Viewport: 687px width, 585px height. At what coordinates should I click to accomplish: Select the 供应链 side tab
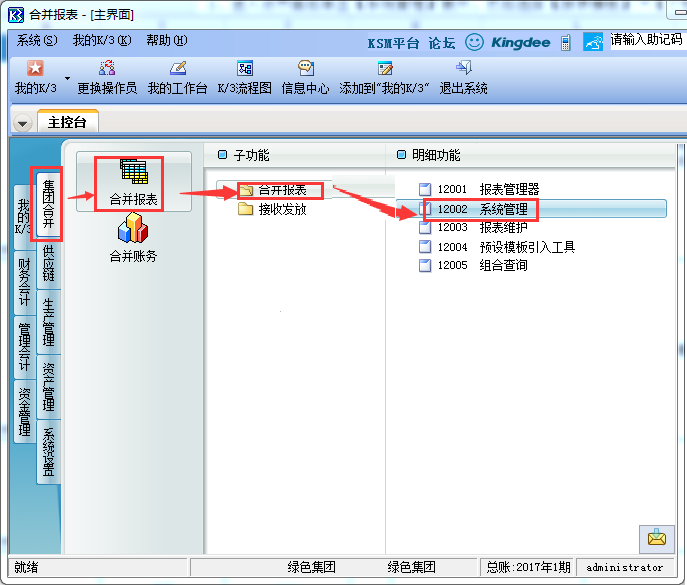coord(48,263)
